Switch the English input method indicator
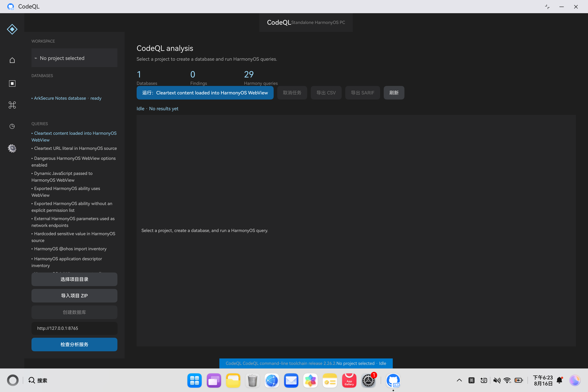The width and height of the screenshot is (588, 392). pyautogui.click(x=472, y=380)
